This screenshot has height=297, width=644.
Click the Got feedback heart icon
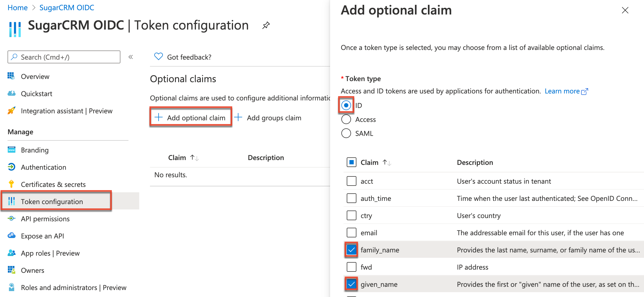point(159,56)
